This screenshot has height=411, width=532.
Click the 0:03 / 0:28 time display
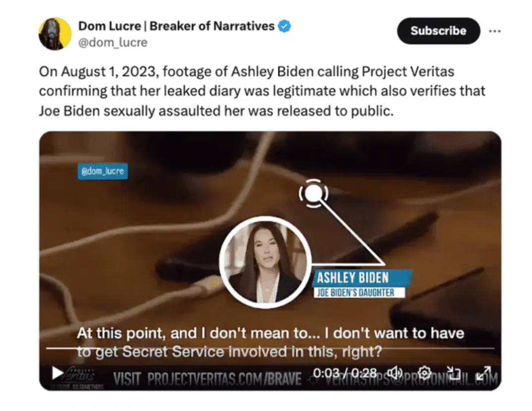pyautogui.click(x=344, y=373)
